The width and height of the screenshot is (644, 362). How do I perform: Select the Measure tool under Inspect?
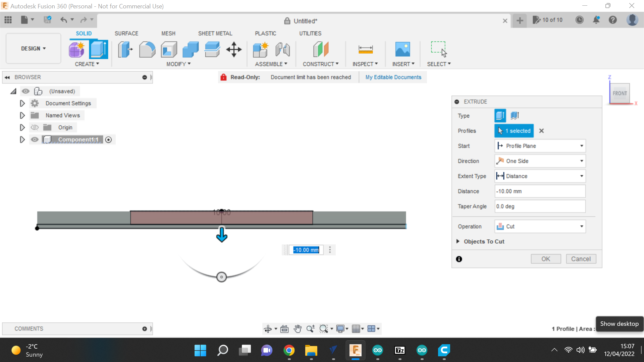pos(365,49)
